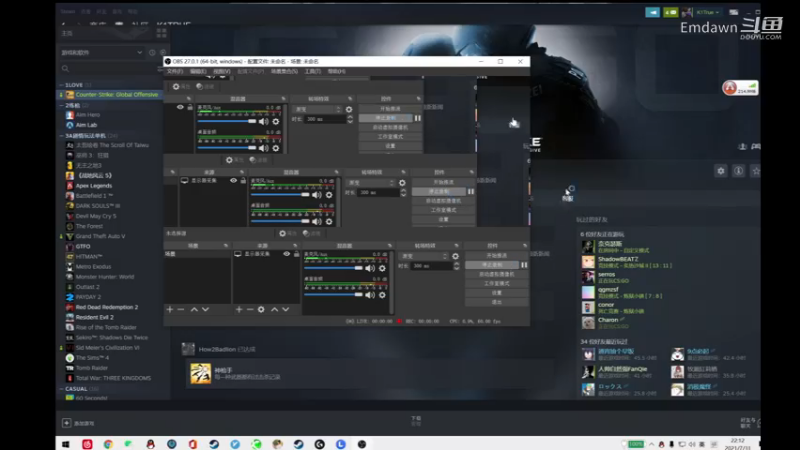Open transition type dropdown in bottom Transitions dock
Viewport: 800px width, 450px height.
pyautogui.click(x=424, y=256)
